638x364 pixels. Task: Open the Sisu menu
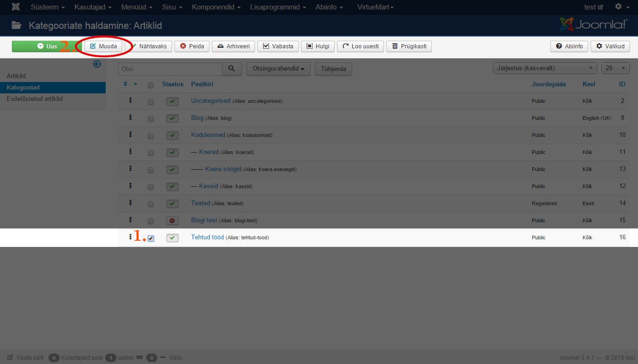point(173,7)
